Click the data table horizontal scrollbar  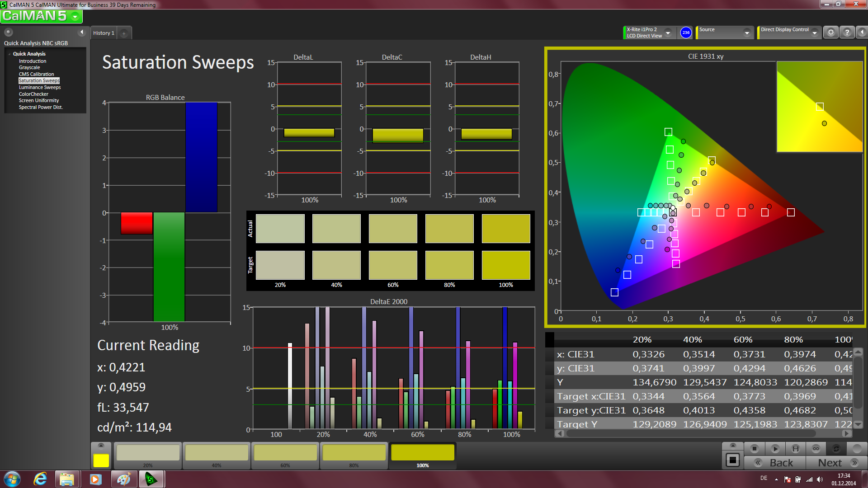point(691,433)
